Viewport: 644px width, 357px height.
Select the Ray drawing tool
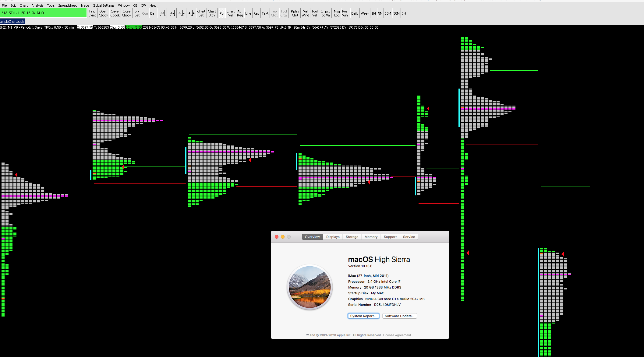256,13
